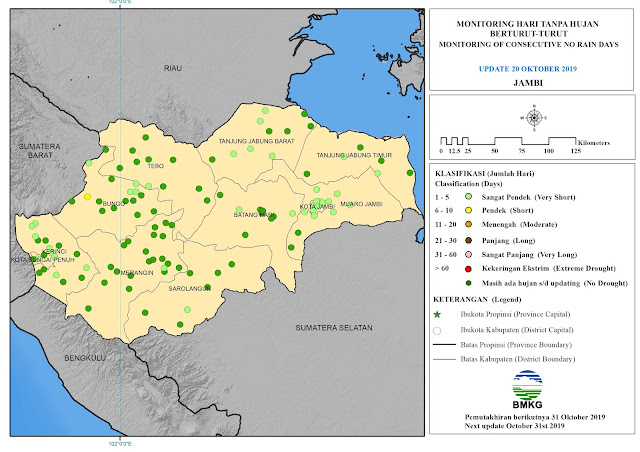This screenshot has width=640, height=452.
Task: Click MONITORING HARI TANPA HUJAN heading
Action: click(527, 24)
